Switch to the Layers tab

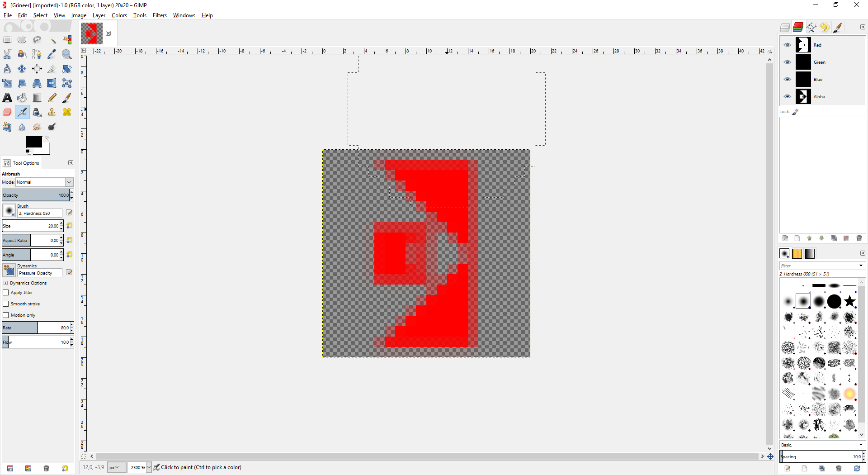[x=785, y=28]
